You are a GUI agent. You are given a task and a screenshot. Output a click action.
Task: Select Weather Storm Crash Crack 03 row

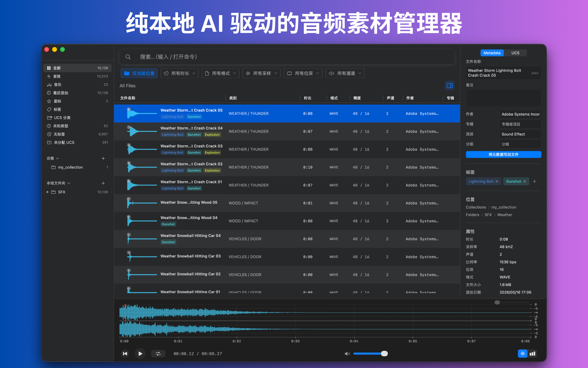pos(287,149)
